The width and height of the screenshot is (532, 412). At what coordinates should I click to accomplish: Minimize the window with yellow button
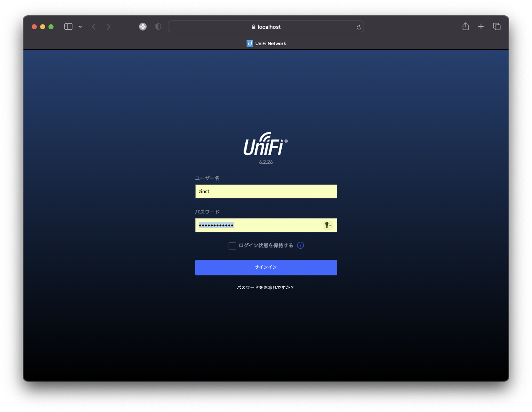click(x=43, y=27)
